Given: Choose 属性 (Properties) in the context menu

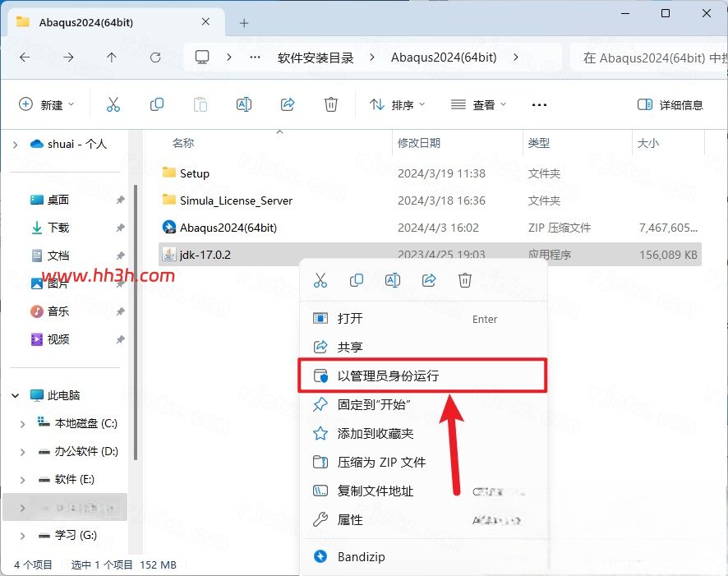Looking at the screenshot, I should click(424, 520).
